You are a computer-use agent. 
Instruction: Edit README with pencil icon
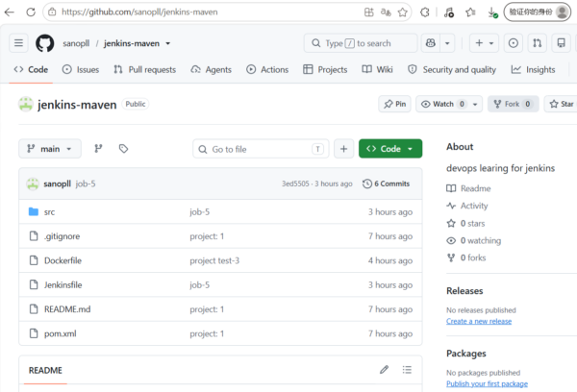pyautogui.click(x=384, y=370)
